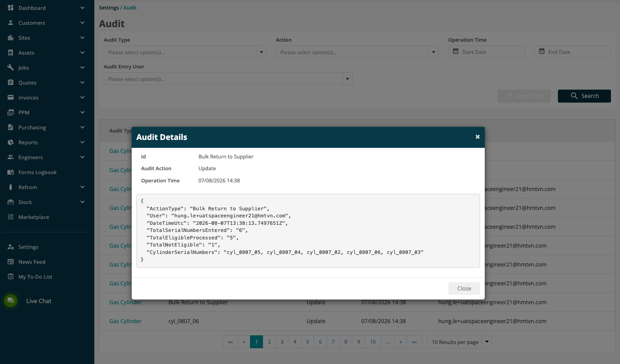Click the Jobs wrench icon
This screenshot has height=364, width=620.
11,68
